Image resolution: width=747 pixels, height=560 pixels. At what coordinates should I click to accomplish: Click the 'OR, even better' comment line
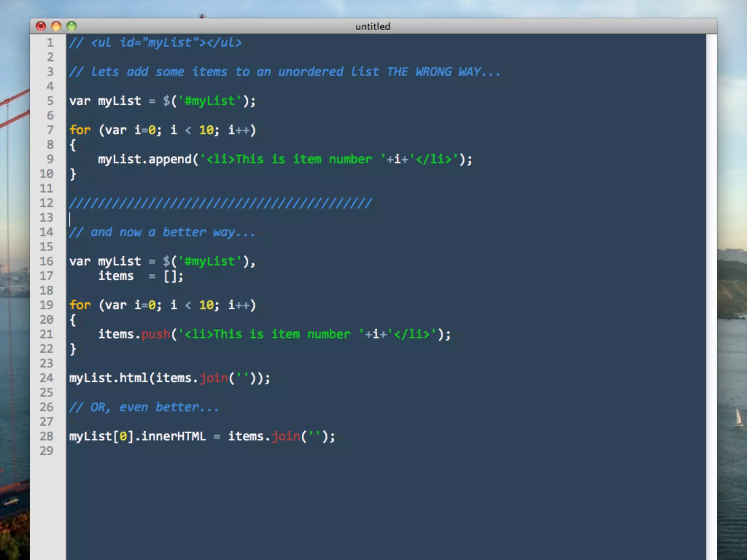pos(144,407)
